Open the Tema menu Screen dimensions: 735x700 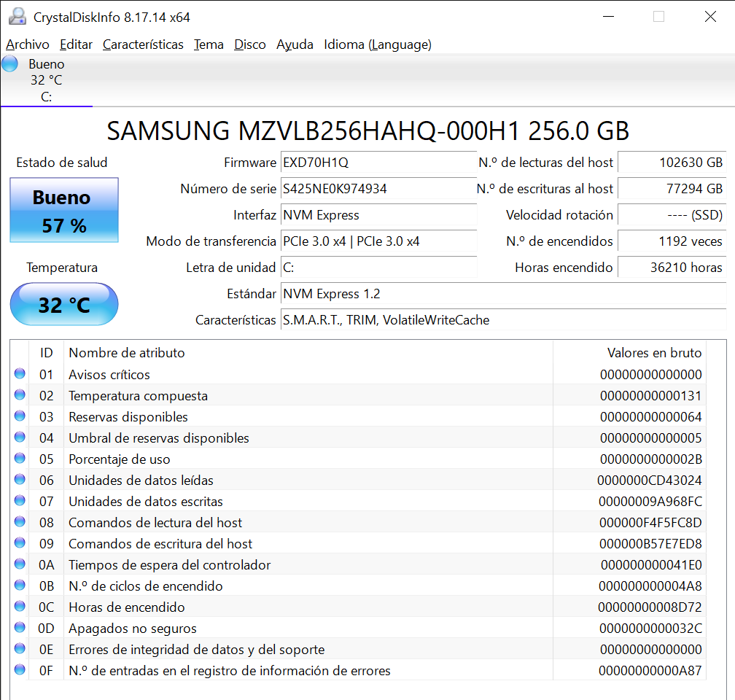coord(209,44)
